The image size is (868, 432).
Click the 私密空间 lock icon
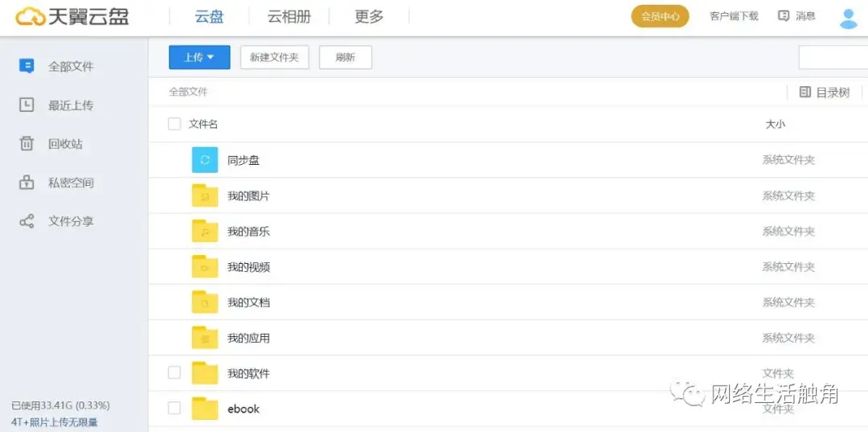(27, 183)
